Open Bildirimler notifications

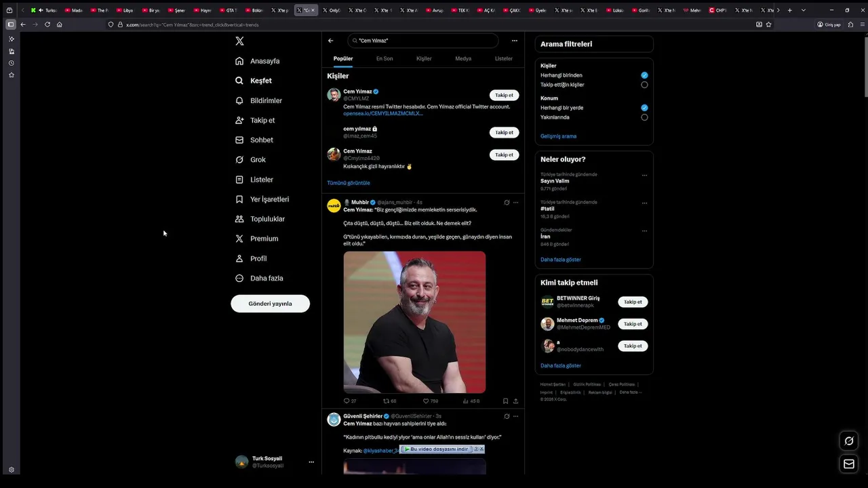(x=258, y=100)
